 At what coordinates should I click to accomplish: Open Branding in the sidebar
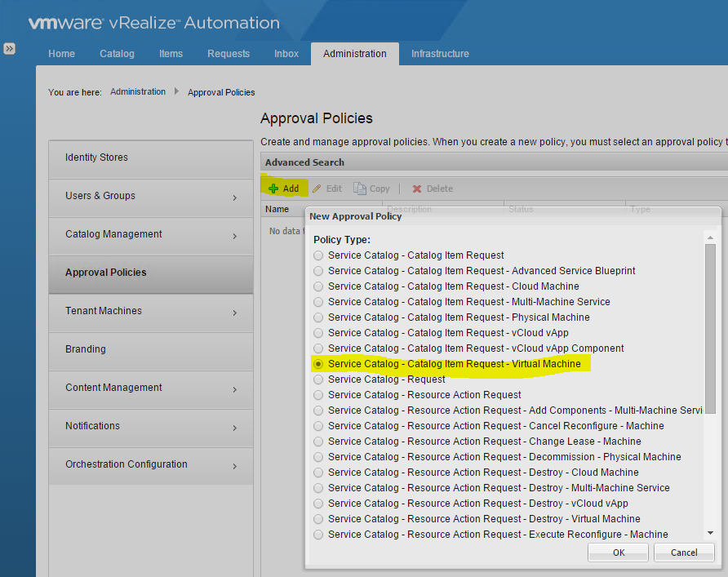pos(151,350)
